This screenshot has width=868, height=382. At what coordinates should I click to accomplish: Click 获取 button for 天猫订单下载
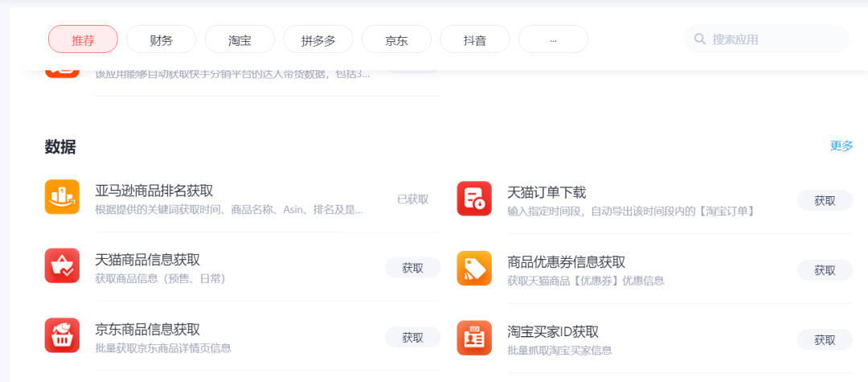[825, 201]
